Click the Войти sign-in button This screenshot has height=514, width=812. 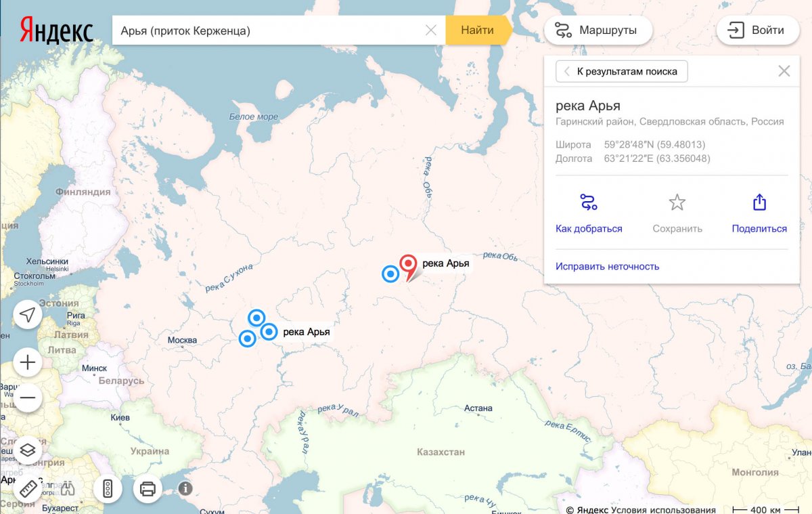pos(758,30)
